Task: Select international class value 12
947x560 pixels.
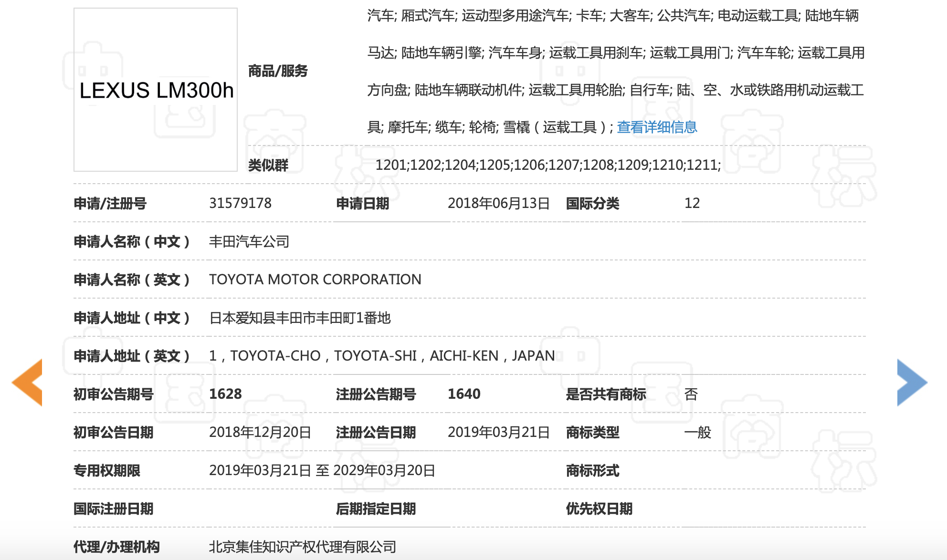Action: click(692, 203)
